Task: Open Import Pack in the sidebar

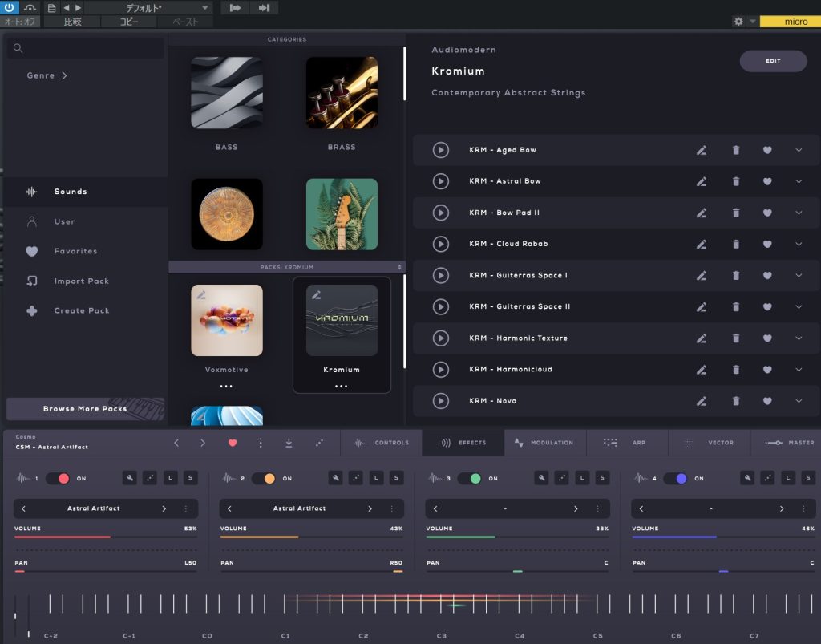Action: tap(81, 281)
